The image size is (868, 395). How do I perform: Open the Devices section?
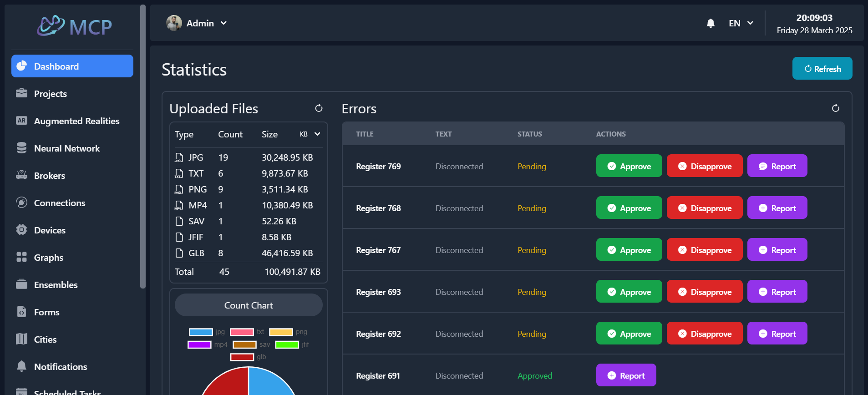50,230
